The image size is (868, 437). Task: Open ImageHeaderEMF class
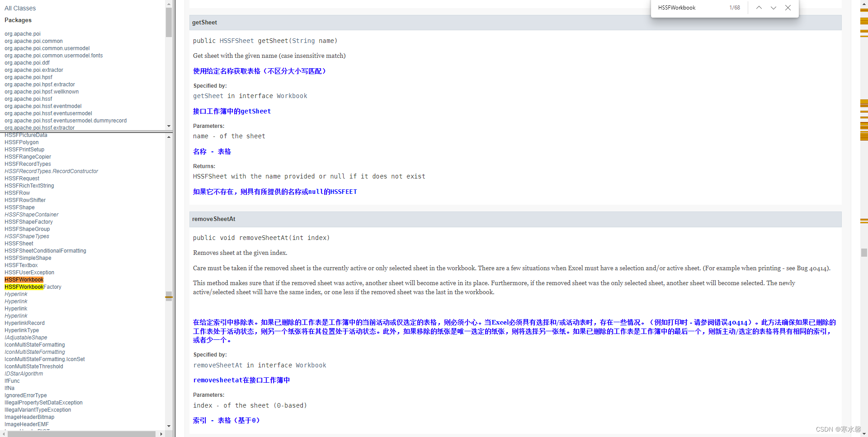pyautogui.click(x=27, y=424)
